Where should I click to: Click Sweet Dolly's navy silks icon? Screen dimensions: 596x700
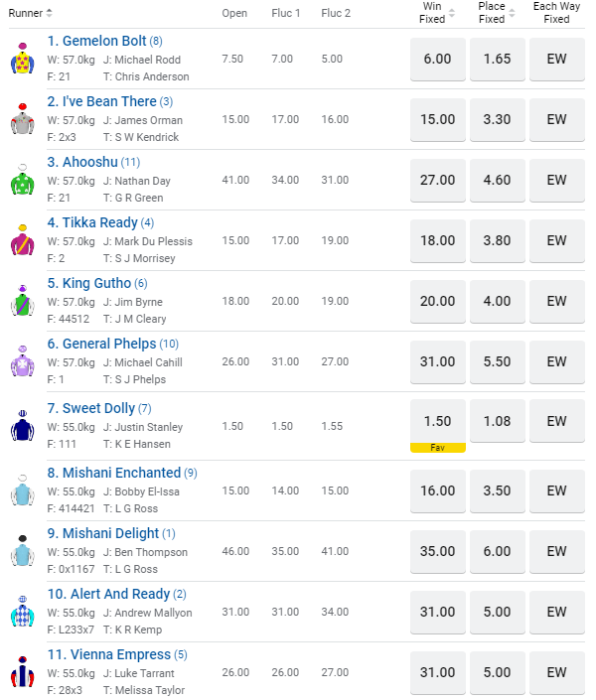pos(22,425)
